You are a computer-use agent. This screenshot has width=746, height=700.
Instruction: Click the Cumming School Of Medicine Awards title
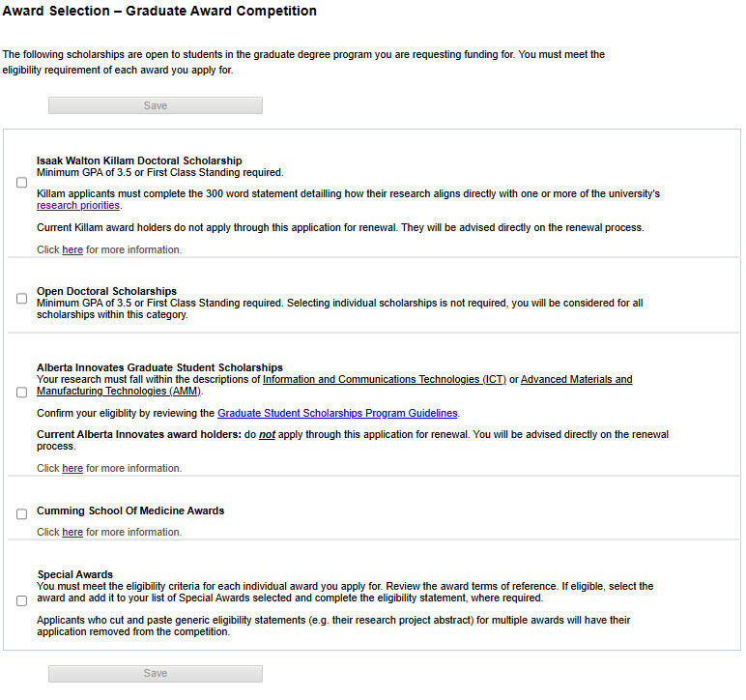pos(130,510)
